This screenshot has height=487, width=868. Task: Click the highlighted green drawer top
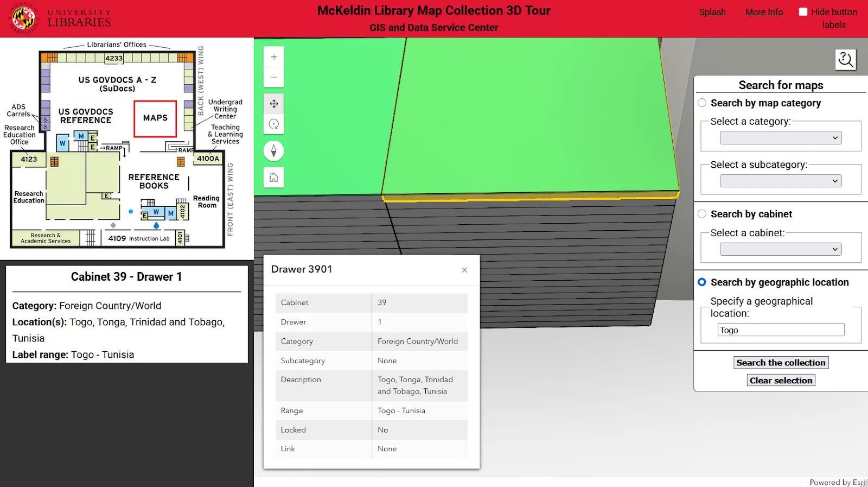click(x=532, y=114)
